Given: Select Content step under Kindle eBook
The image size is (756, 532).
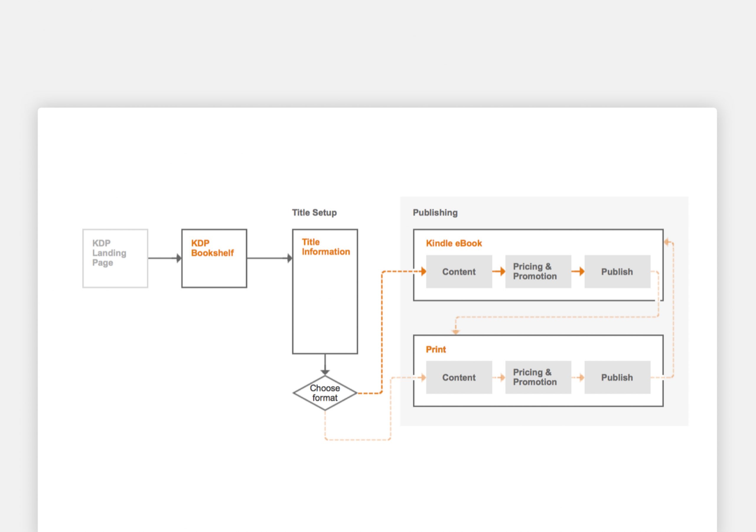Looking at the screenshot, I should pos(459,272).
